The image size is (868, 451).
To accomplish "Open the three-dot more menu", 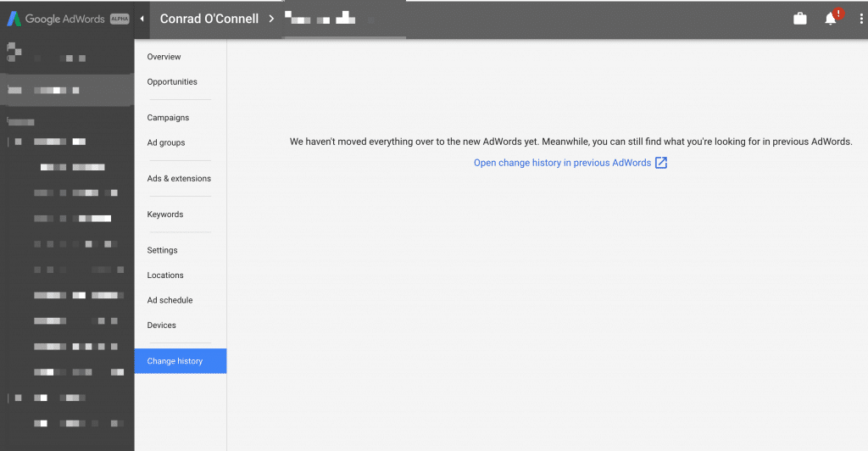I will point(861,19).
